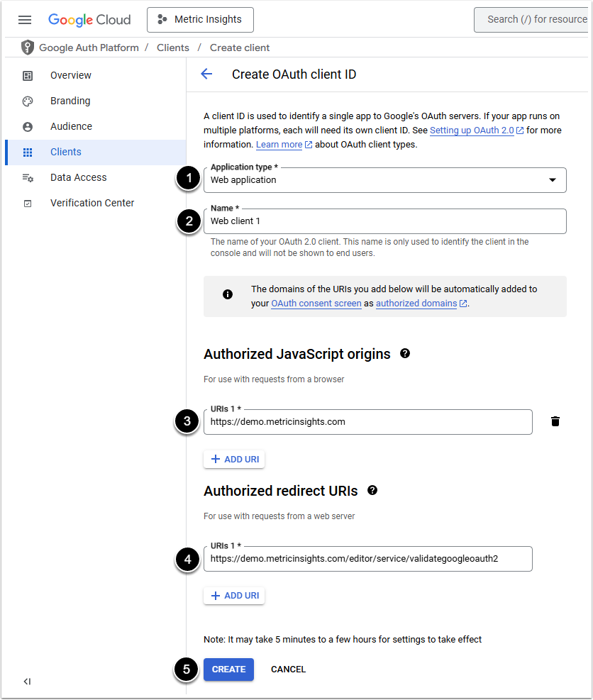Click the Name field containing Web client 1
The image size is (593, 700).
tap(384, 221)
